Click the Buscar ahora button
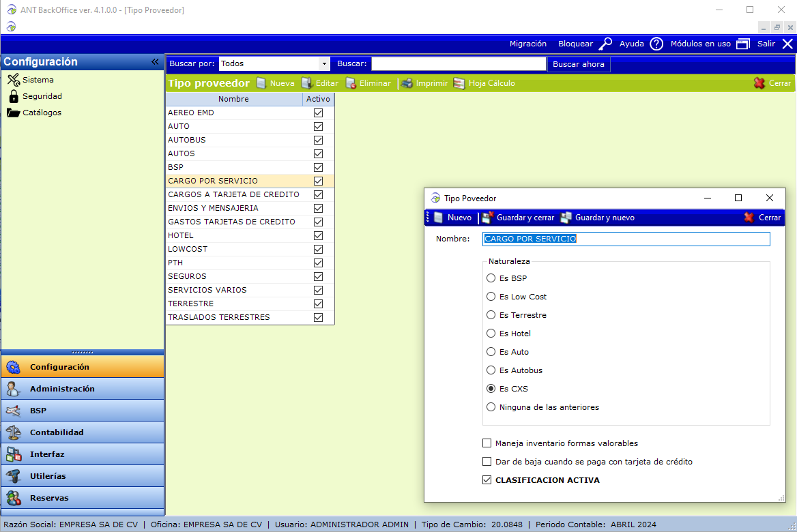 [x=578, y=64]
